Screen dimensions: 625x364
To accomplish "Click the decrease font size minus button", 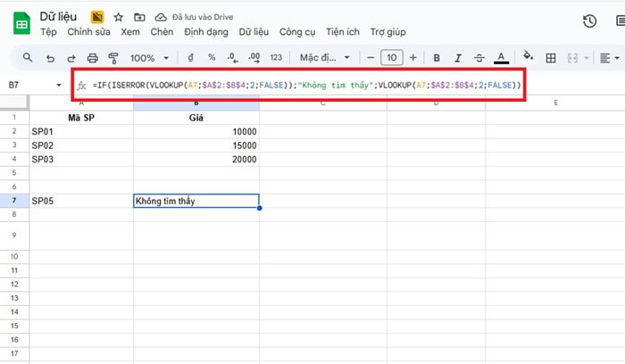I will [370, 58].
